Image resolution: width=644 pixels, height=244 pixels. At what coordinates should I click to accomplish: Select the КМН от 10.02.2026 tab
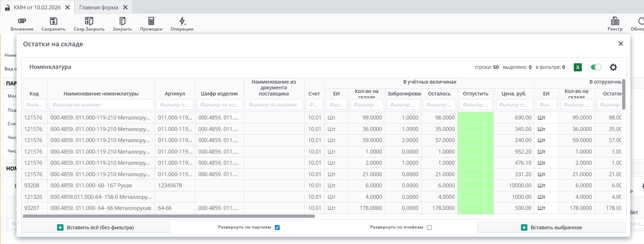point(37,8)
